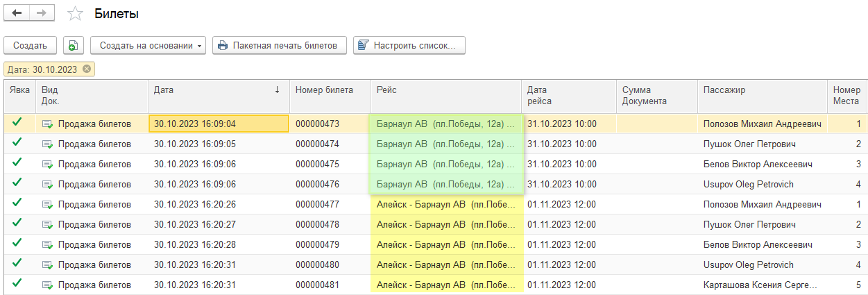868x295 pixels.
Task: Click attendance checkmark for ticket 000000480
Action: (17, 264)
